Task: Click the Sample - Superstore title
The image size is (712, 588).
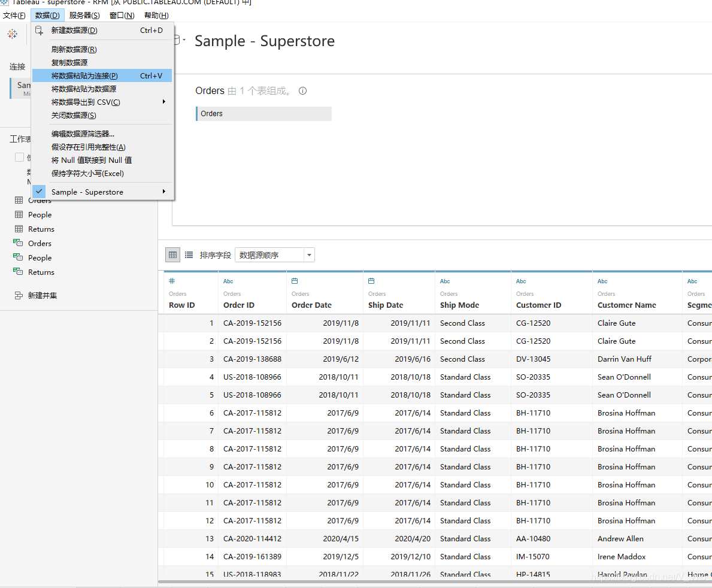Action: [265, 41]
